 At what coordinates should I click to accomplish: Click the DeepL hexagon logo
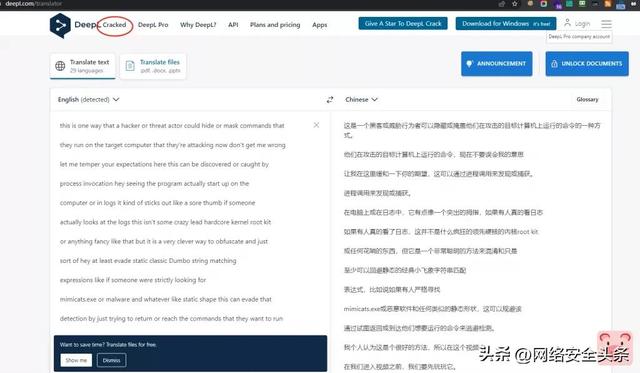(60, 26)
